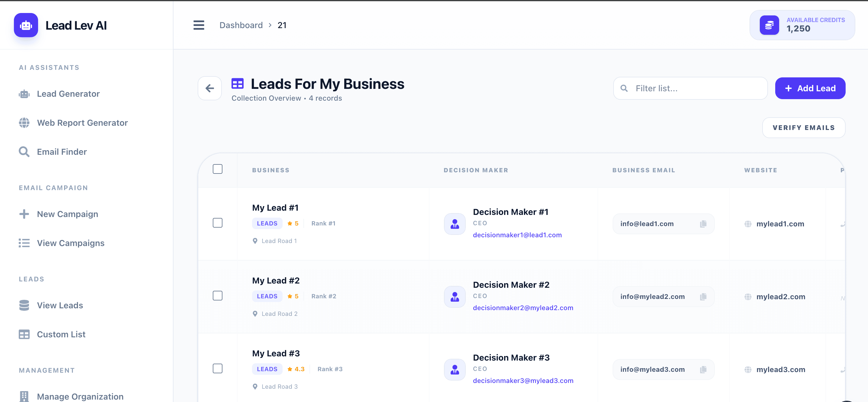Screen dimensions: 868x402
Task: Click Decision Maker #3 avatar icon
Action: (455, 369)
